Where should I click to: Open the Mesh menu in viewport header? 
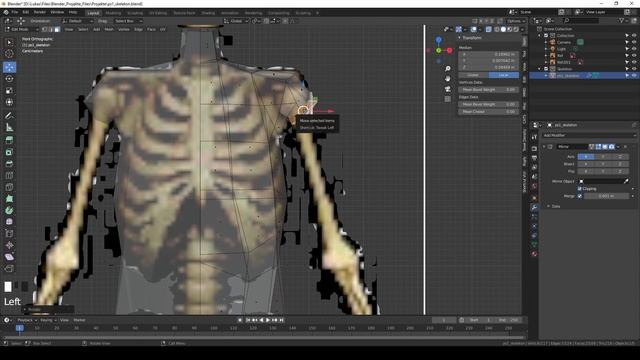coord(109,29)
